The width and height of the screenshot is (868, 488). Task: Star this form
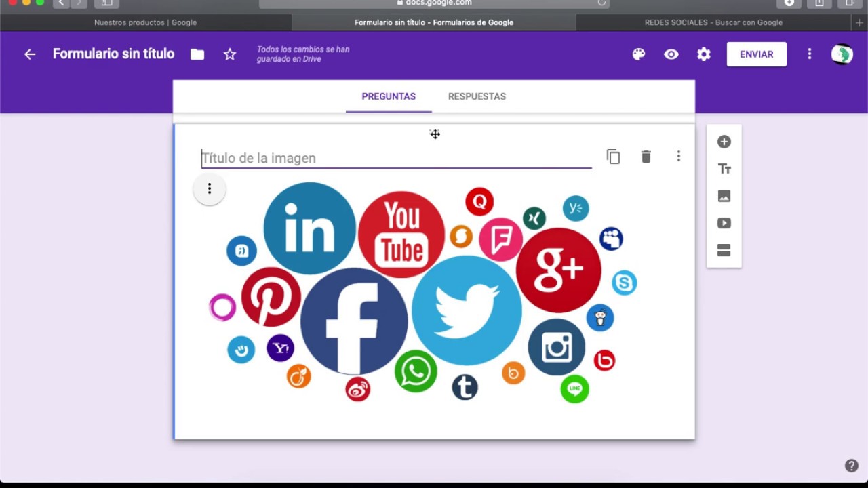(230, 54)
